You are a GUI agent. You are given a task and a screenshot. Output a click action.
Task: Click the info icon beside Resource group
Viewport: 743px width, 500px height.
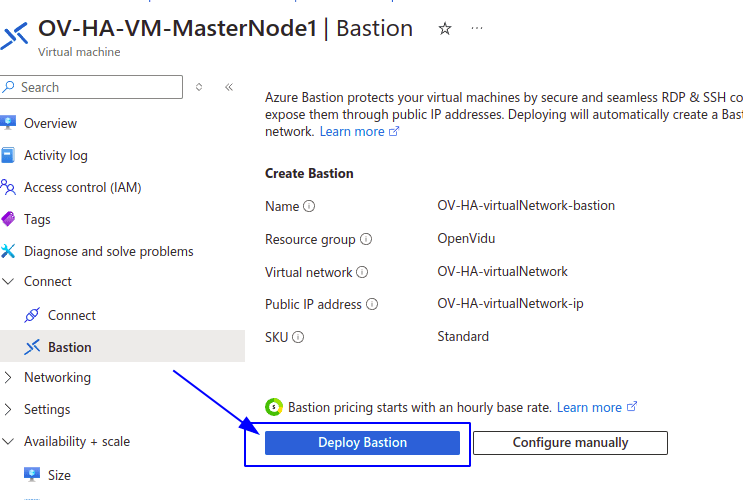[x=366, y=239]
